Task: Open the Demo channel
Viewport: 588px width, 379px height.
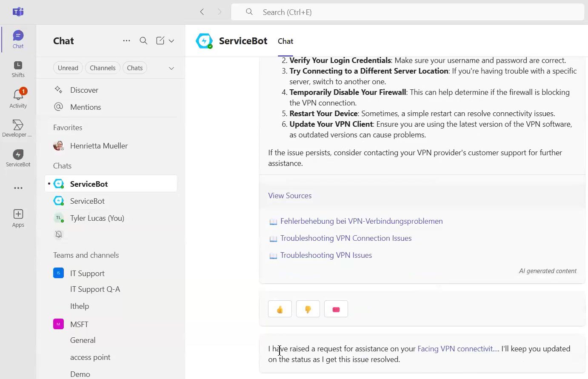Action: point(80,374)
